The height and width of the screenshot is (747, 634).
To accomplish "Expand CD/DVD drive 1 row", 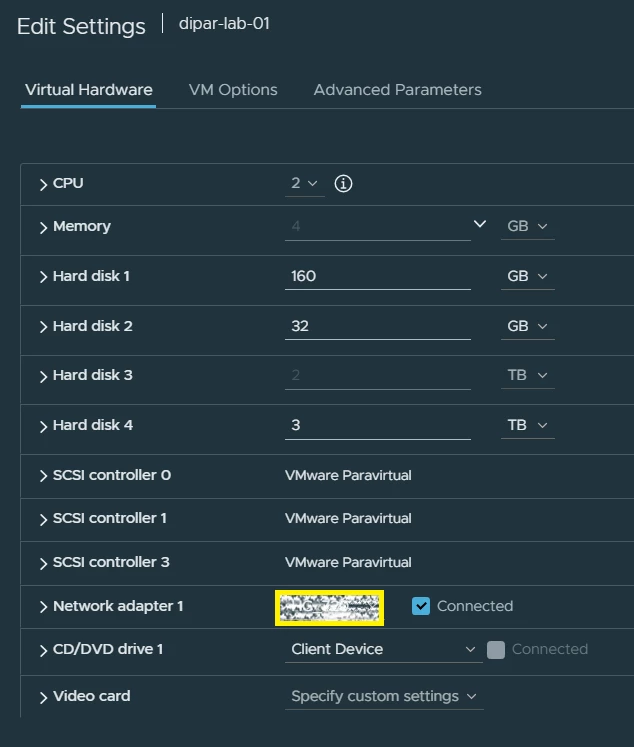I will (x=44, y=651).
